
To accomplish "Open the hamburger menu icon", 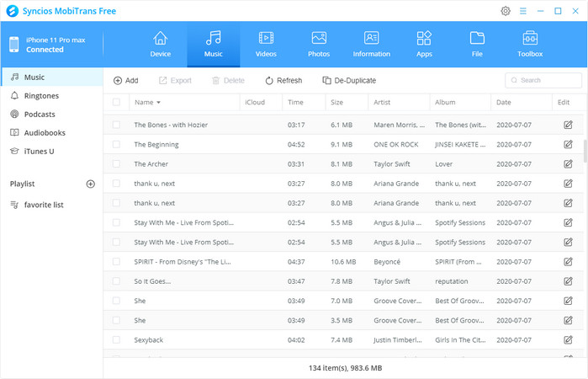I will click(523, 11).
